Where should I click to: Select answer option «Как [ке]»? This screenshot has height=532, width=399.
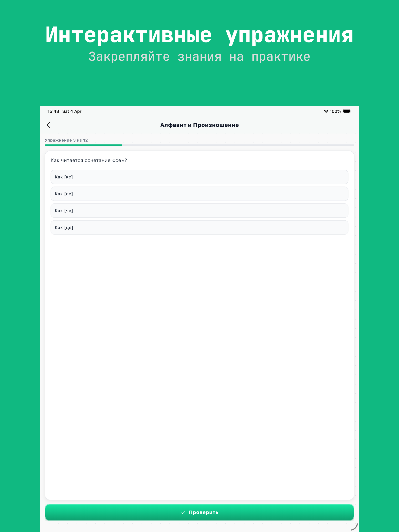199,177
